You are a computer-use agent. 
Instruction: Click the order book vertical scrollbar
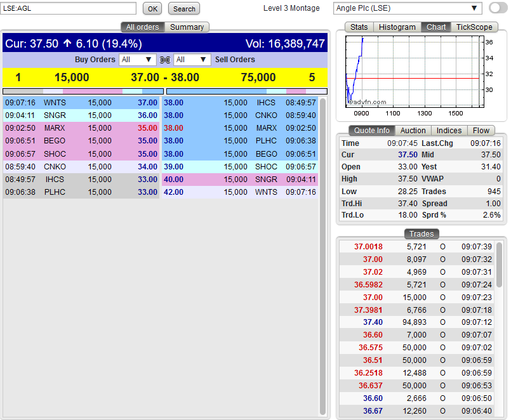coord(322,256)
